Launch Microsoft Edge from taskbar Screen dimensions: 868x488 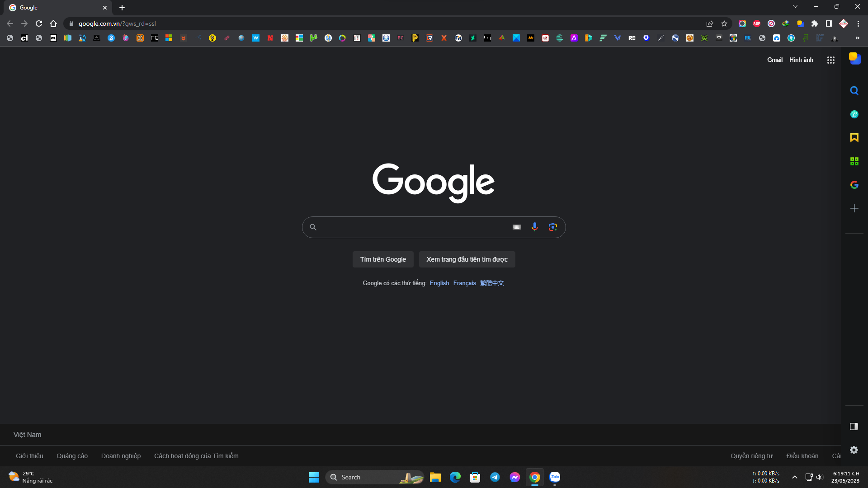(x=455, y=477)
